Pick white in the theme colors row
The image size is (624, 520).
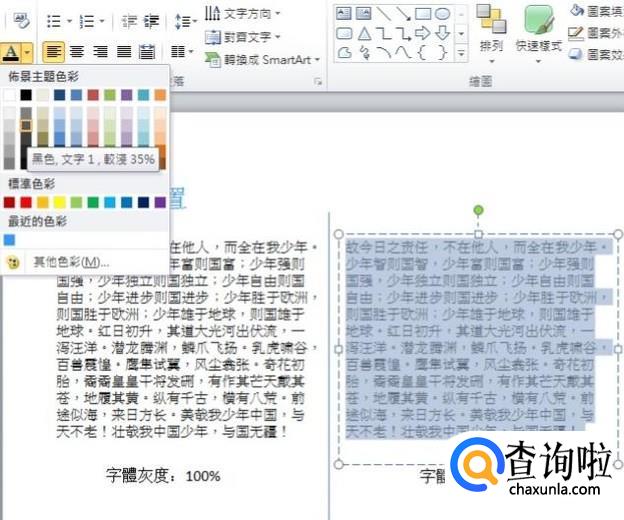(x=10, y=95)
